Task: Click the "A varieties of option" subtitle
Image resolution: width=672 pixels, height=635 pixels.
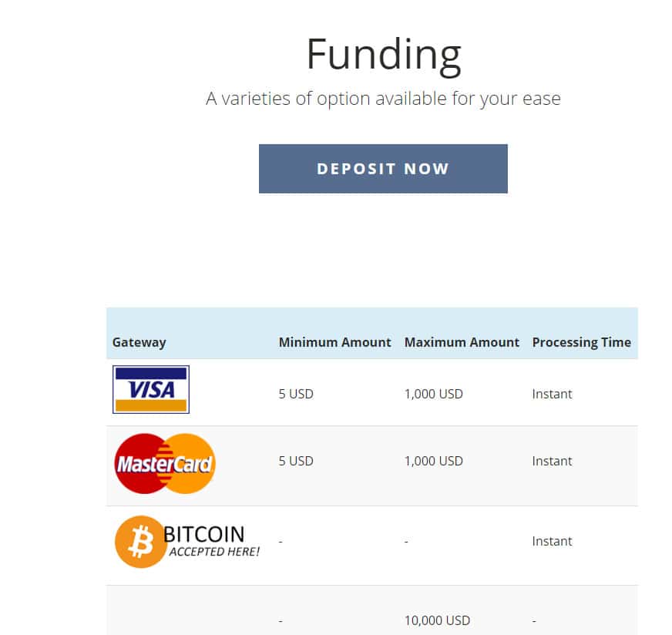Action: [x=383, y=99]
